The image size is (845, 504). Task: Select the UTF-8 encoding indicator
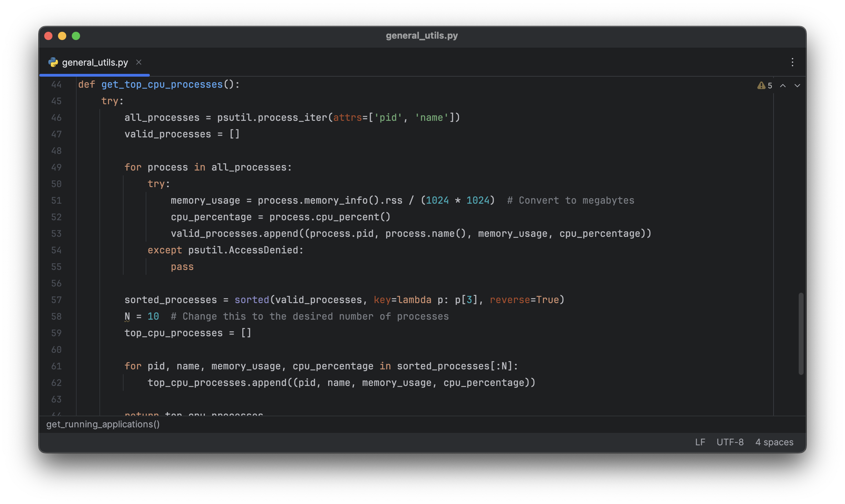tap(730, 442)
